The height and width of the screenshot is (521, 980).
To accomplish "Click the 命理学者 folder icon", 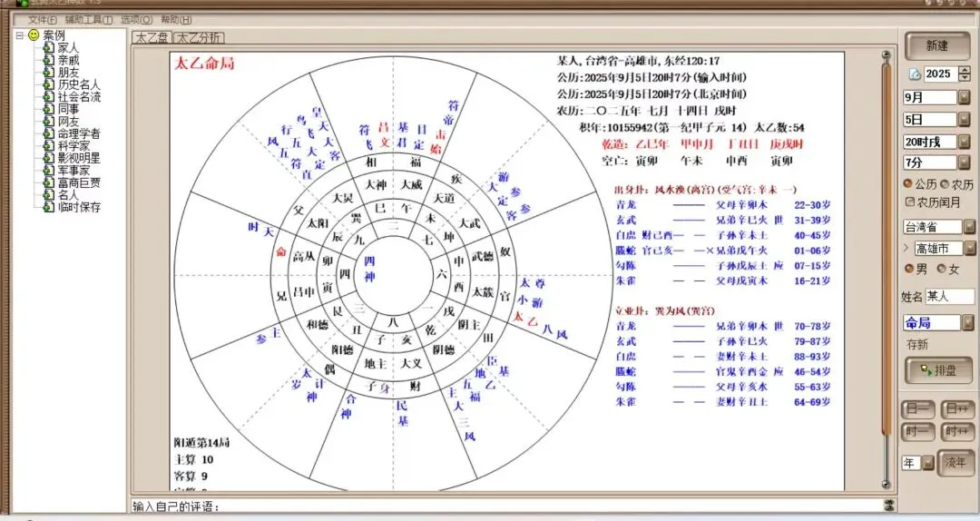I will pos(48,133).
